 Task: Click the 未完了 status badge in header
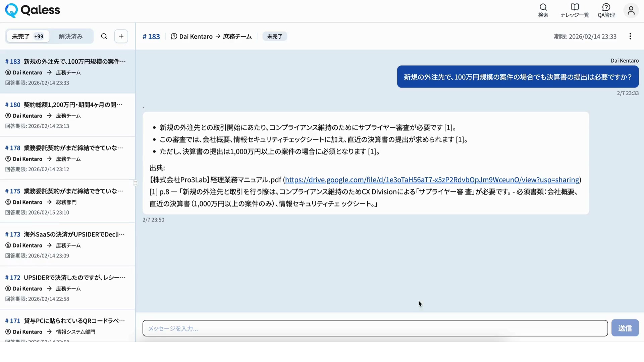click(274, 36)
